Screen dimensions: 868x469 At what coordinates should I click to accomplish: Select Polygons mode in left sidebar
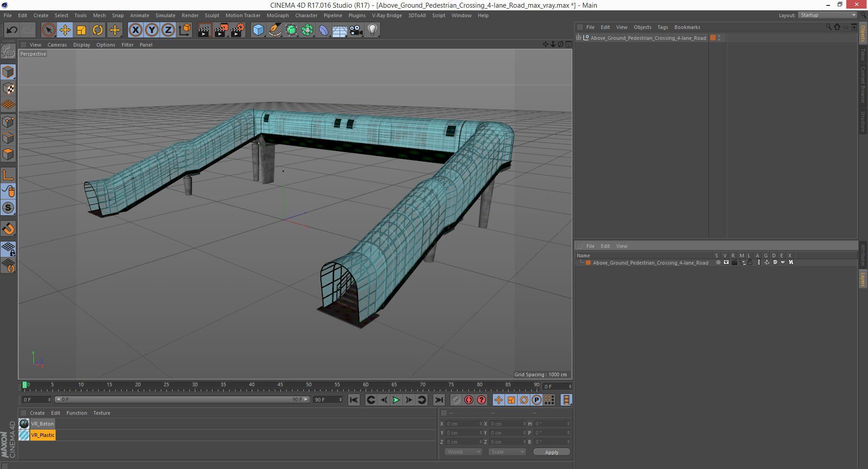click(8, 154)
